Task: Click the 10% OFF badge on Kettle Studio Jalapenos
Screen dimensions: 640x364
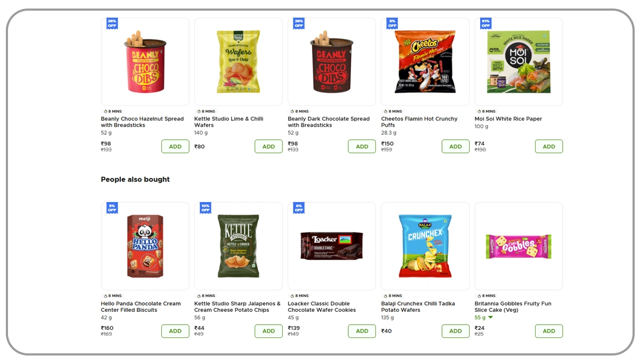Action: tap(206, 208)
